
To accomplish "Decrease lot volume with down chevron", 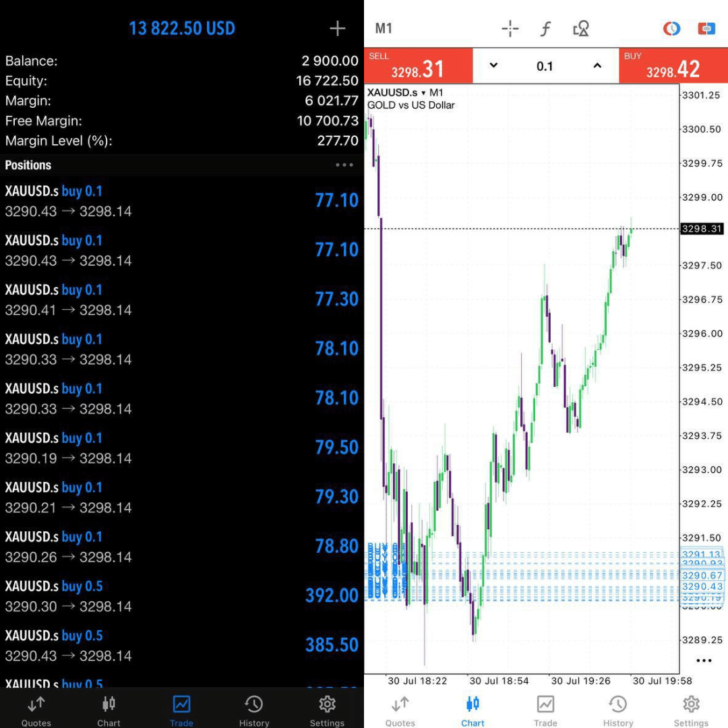I will click(493, 65).
